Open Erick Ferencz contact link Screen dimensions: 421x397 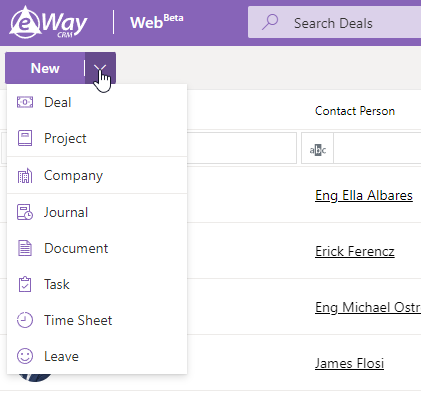pos(355,252)
